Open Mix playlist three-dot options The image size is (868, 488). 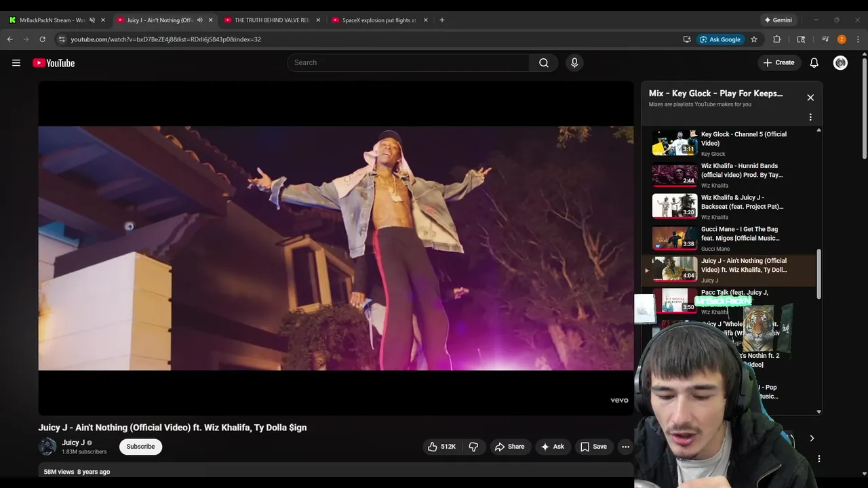(x=810, y=117)
